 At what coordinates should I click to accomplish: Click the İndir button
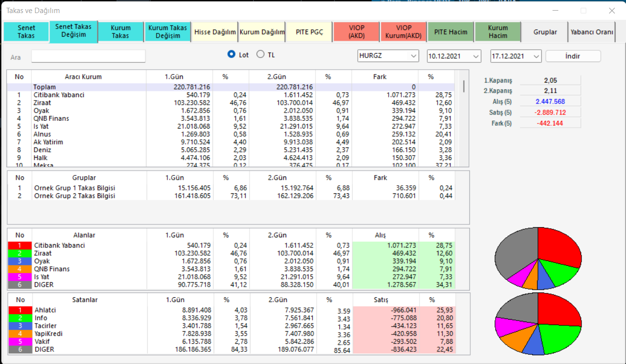tap(573, 56)
